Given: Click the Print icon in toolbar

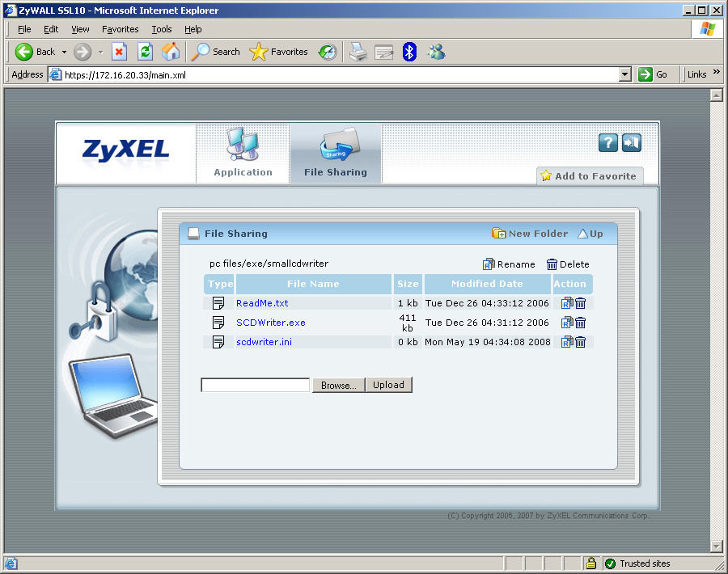Looking at the screenshot, I should [358, 52].
